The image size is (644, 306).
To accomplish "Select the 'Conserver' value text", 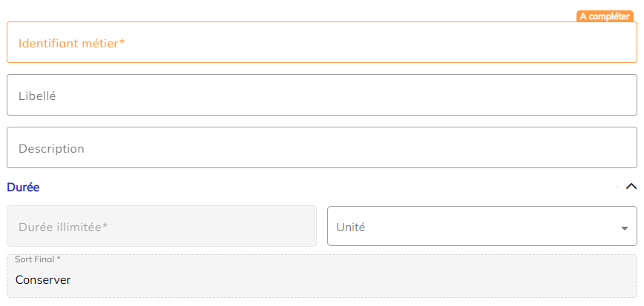I will [43, 280].
